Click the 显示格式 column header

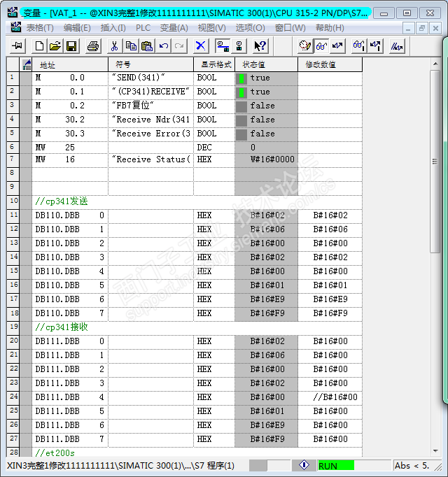[214, 65]
